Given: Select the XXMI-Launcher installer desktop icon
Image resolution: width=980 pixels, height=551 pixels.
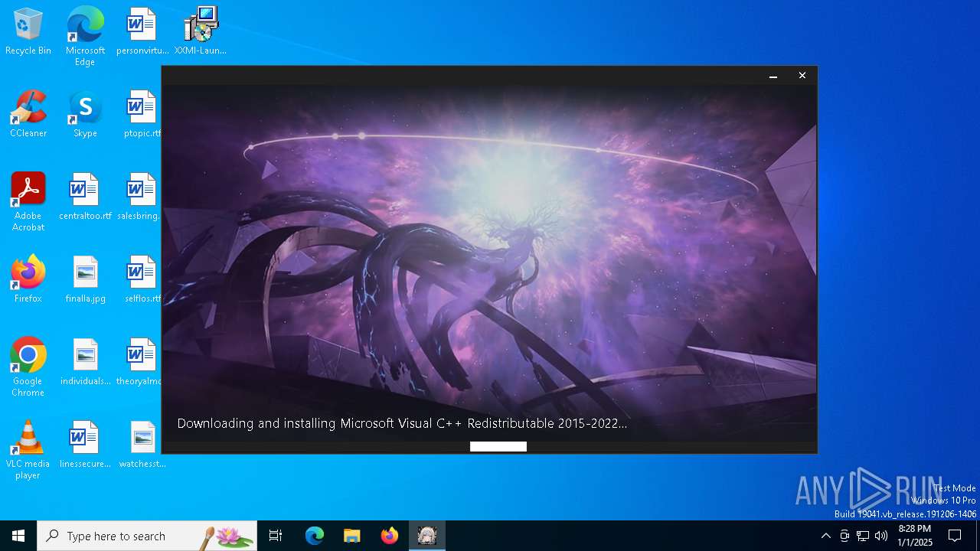Looking at the screenshot, I should [201, 31].
